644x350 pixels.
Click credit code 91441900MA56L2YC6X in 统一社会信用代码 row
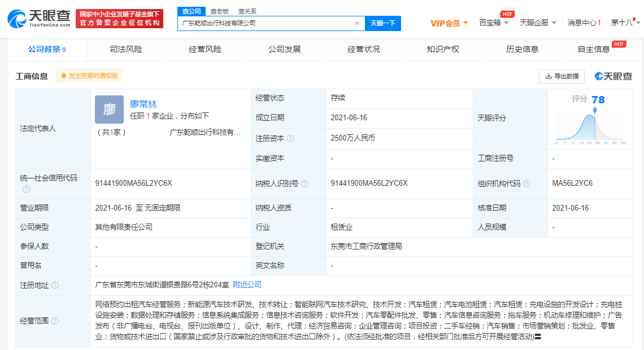pyautogui.click(x=133, y=183)
